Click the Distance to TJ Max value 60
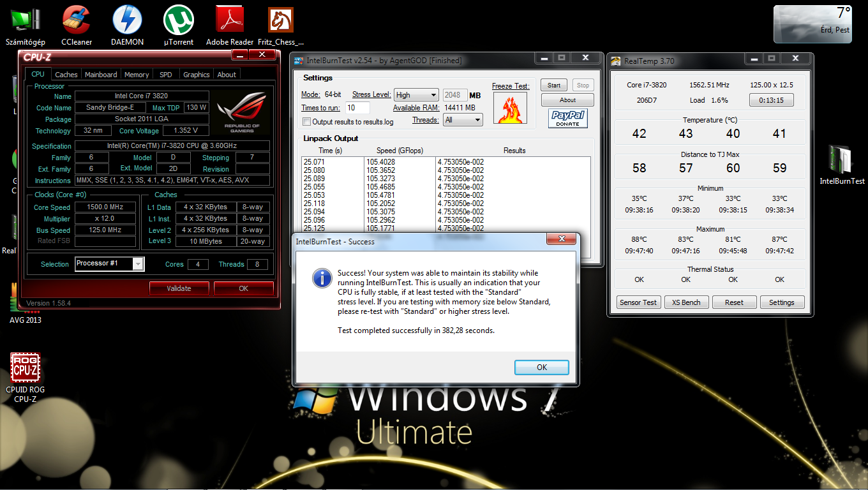The image size is (868, 490). [x=733, y=168]
